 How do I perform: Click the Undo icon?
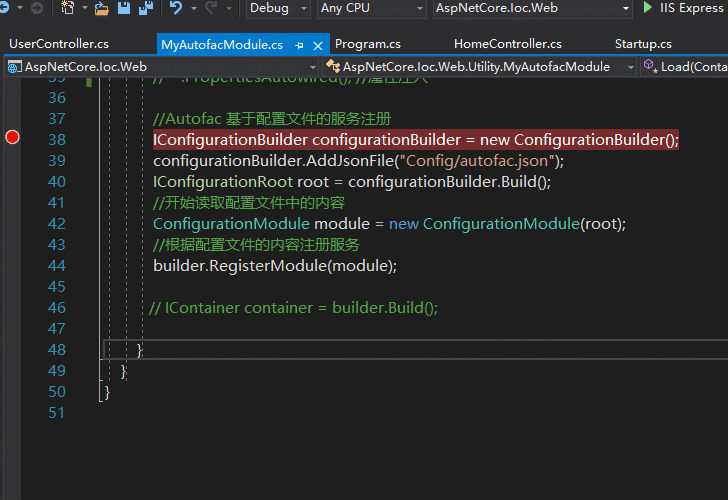coord(176,8)
